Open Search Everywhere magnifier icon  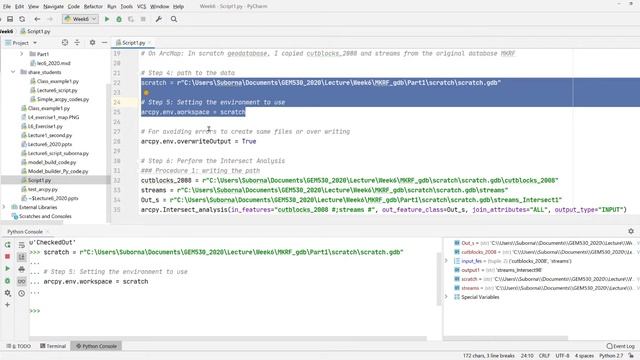[x=174, y=19]
